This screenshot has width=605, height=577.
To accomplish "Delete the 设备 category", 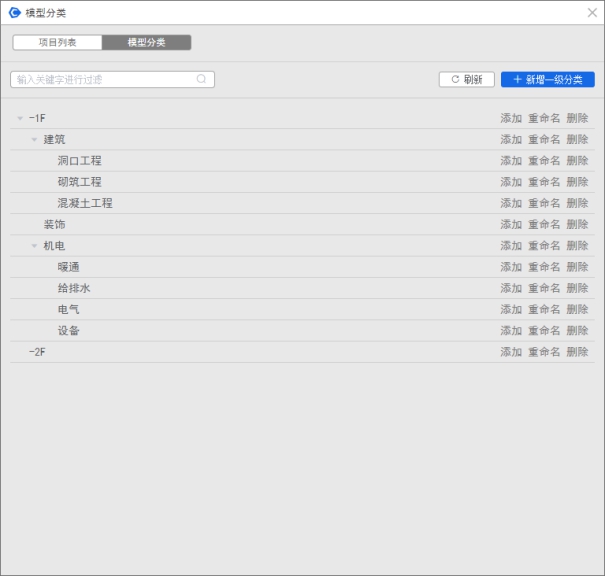I will click(x=577, y=331).
